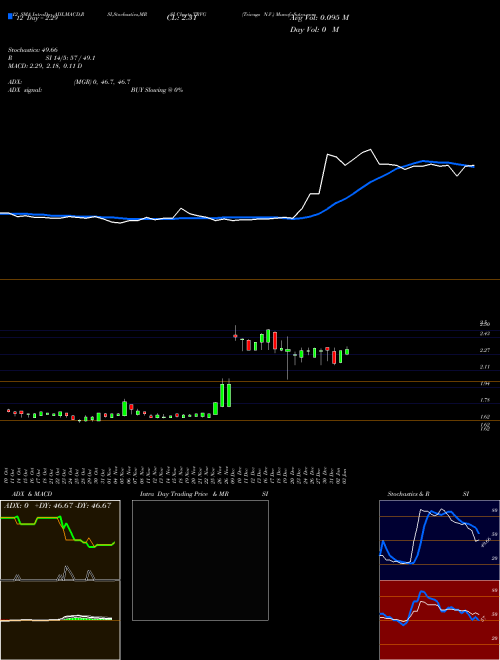This screenshot has width=500, height=660.
Task: Click the 'Avg Vol: 0.095 M' label
Action: tap(319, 18)
